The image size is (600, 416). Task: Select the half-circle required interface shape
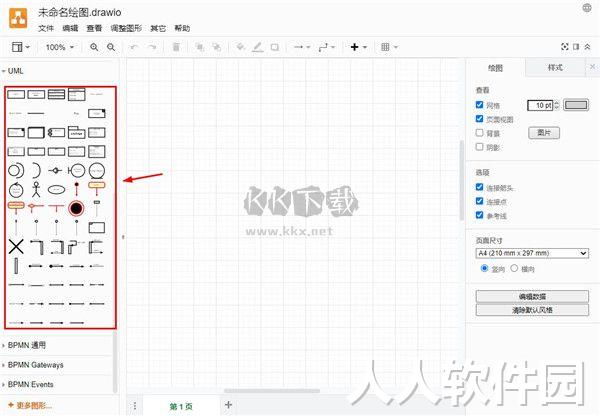[x=36, y=170]
